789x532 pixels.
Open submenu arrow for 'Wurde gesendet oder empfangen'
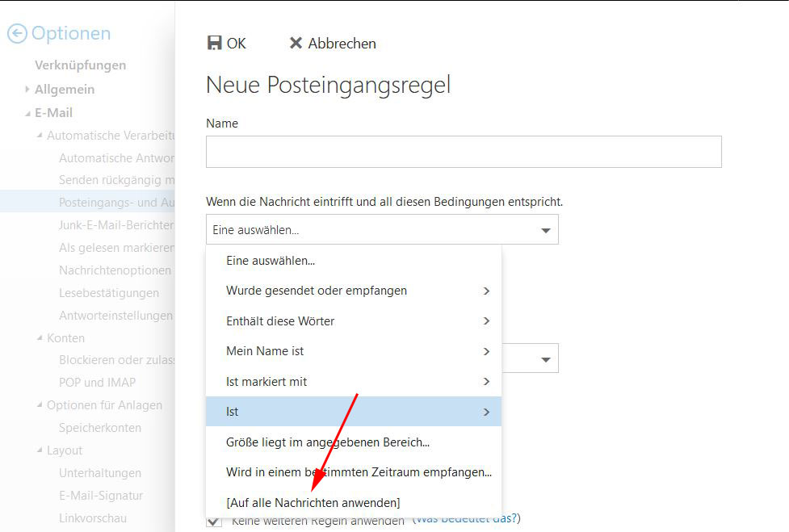(x=486, y=291)
